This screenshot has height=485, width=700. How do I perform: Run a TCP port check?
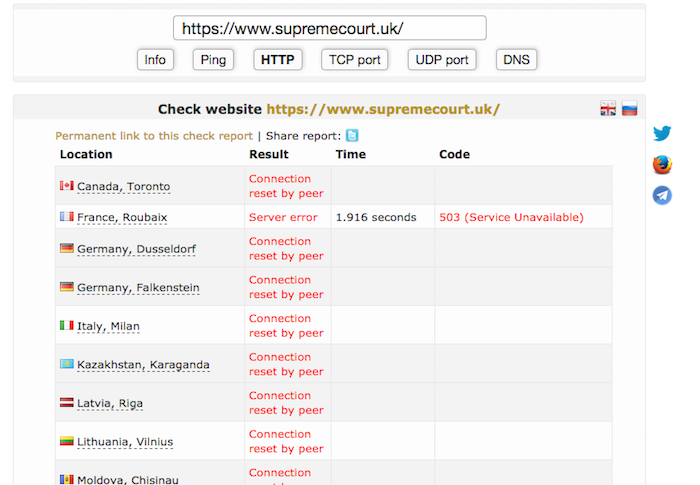[x=355, y=60]
